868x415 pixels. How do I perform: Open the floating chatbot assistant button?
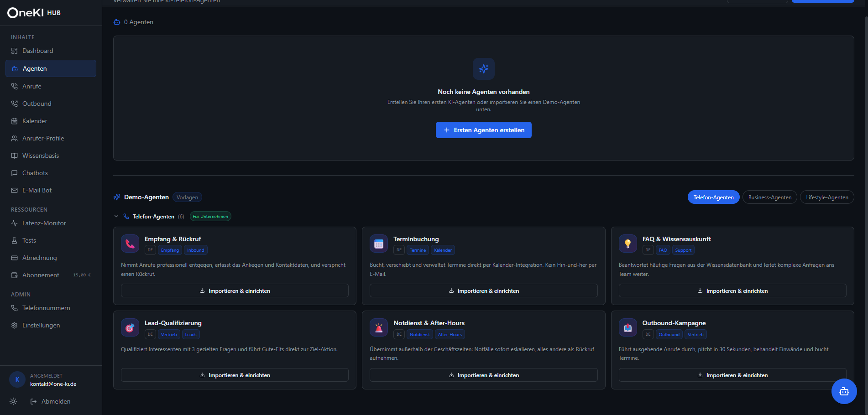click(x=844, y=391)
